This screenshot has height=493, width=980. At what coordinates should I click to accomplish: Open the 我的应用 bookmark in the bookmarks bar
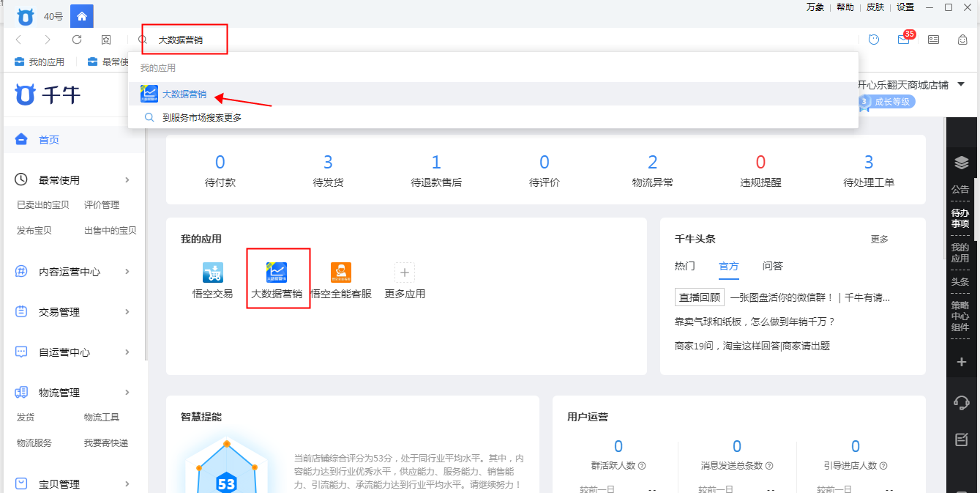[40, 62]
